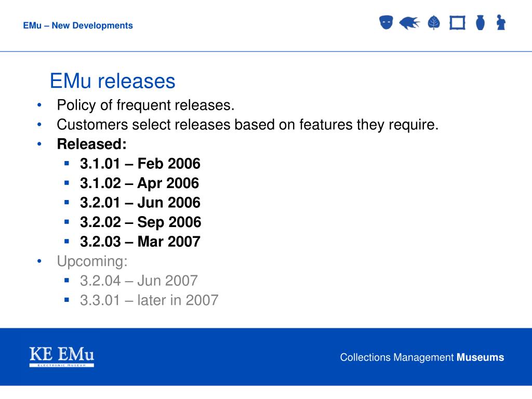Click the leaf icon in header
This screenshot has height=399, width=532.
tap(434, 23)
